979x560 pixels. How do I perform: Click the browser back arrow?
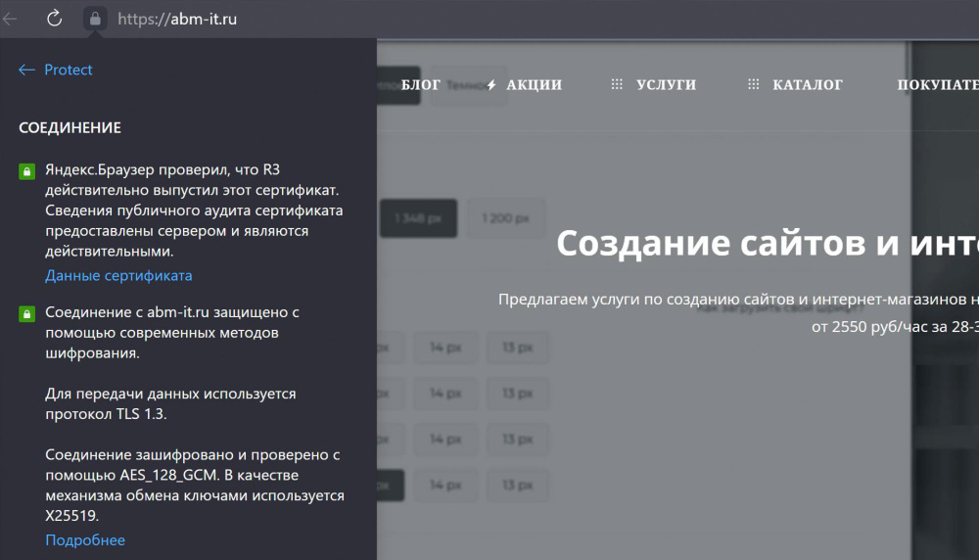click(10, 18)
